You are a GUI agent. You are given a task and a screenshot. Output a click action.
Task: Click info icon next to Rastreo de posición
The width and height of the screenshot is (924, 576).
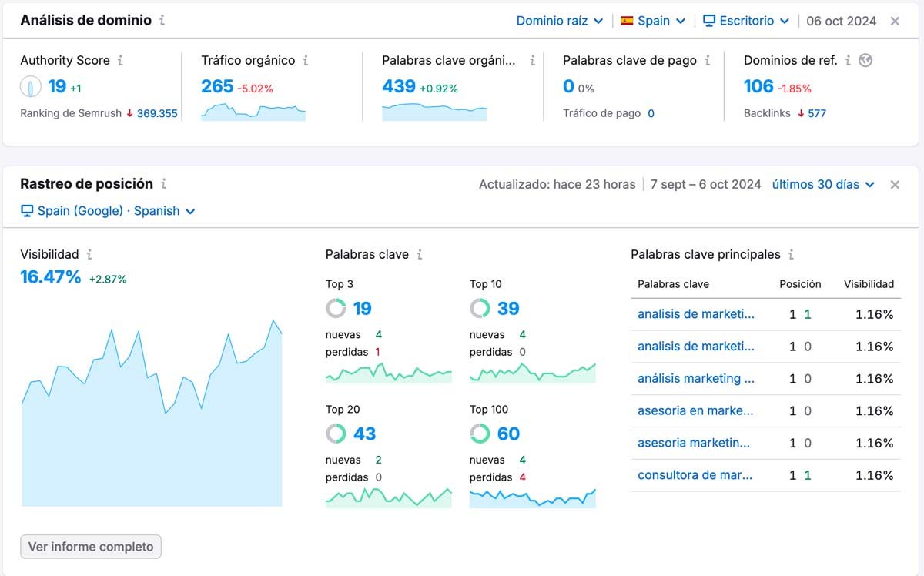[164, 184]
